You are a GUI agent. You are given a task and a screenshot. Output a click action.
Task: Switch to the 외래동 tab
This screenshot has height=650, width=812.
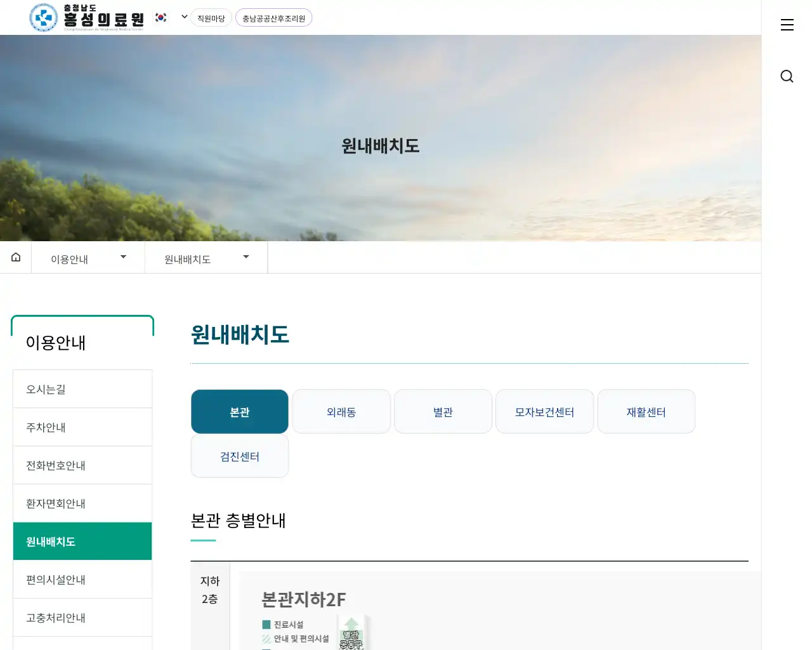[341, 412]
